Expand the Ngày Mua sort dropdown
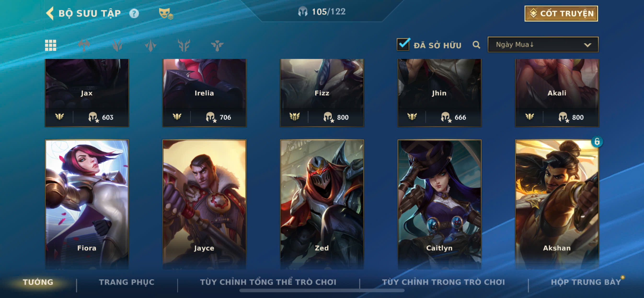 pyautogui.click(x=543, y=45)
